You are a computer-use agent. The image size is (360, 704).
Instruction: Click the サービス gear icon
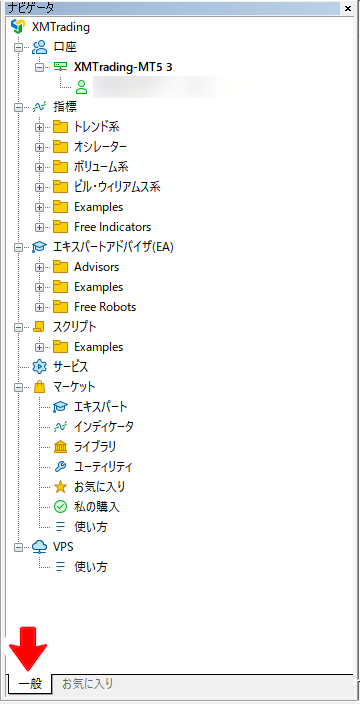tap(39, 367)
